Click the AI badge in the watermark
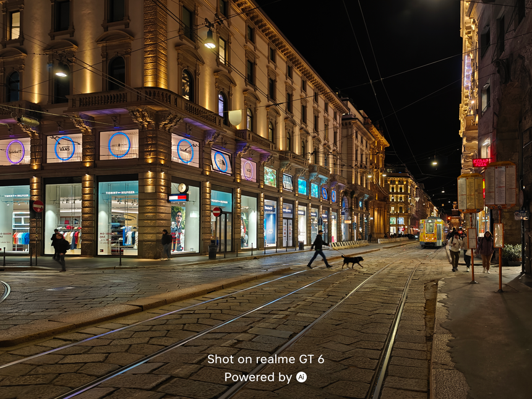The height and width of the screenshot is (399, 532). point(301,375)
